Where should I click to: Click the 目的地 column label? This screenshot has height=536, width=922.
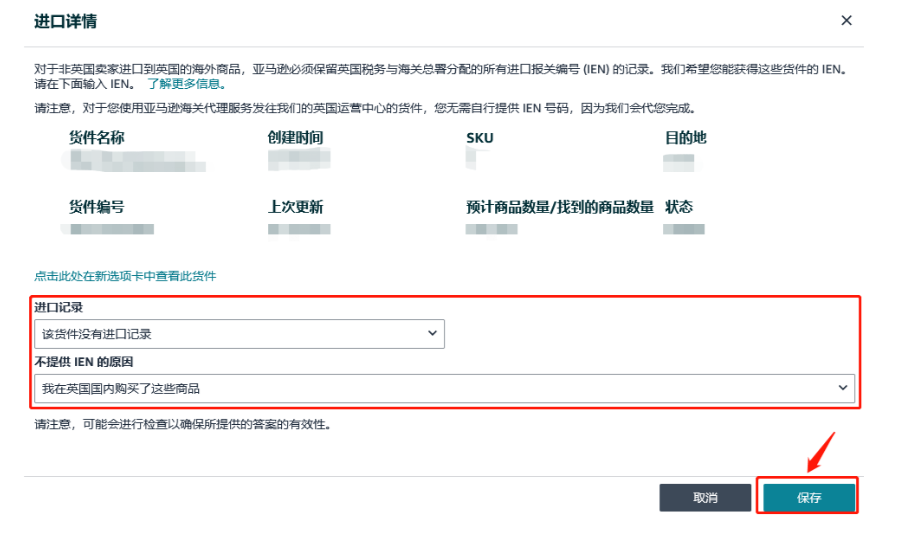[686, 137]
